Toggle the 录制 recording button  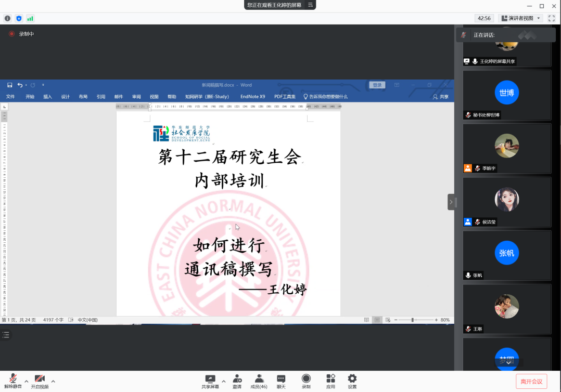[306, 381]
